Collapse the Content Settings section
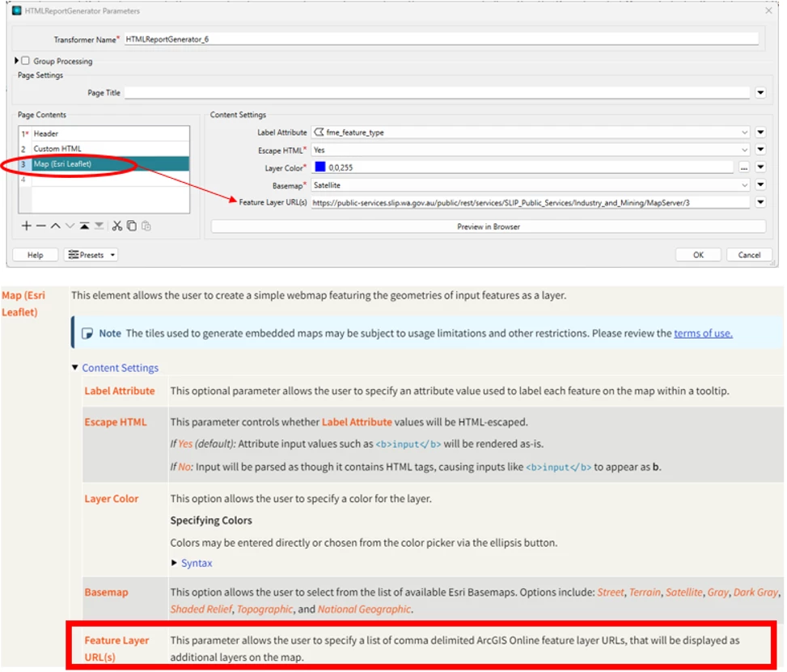 tap(74, 368)
